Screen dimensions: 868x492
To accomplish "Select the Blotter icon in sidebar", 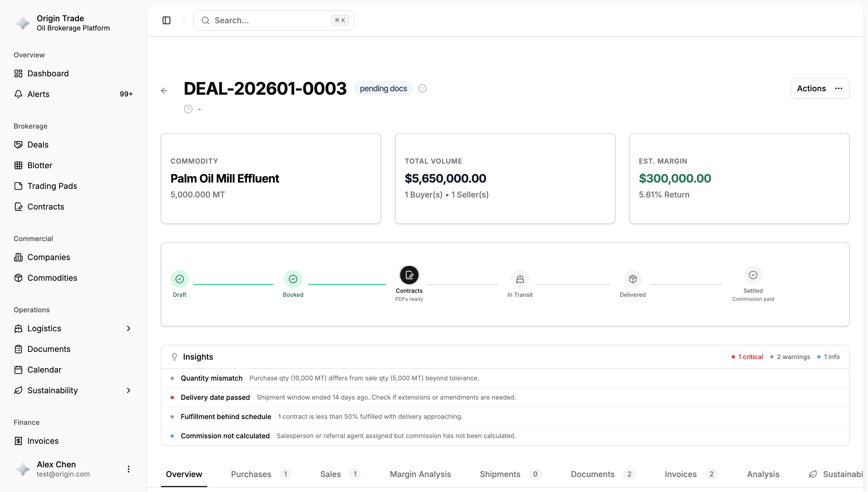I will coord(19,165).
